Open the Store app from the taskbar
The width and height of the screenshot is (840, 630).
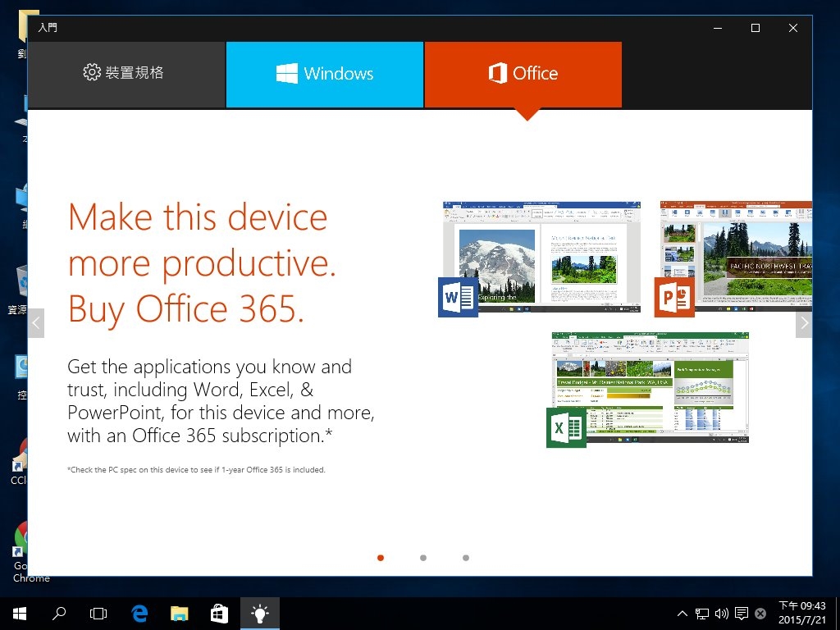coord(219,614)
